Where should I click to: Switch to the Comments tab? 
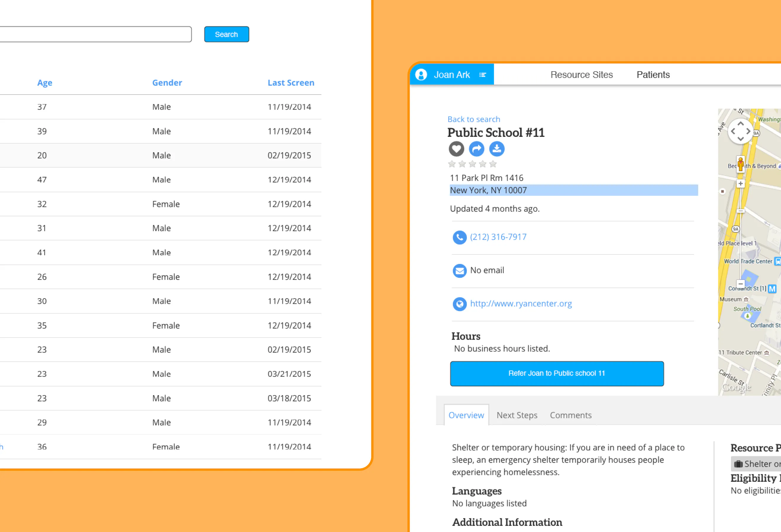[x=571, y=415]
